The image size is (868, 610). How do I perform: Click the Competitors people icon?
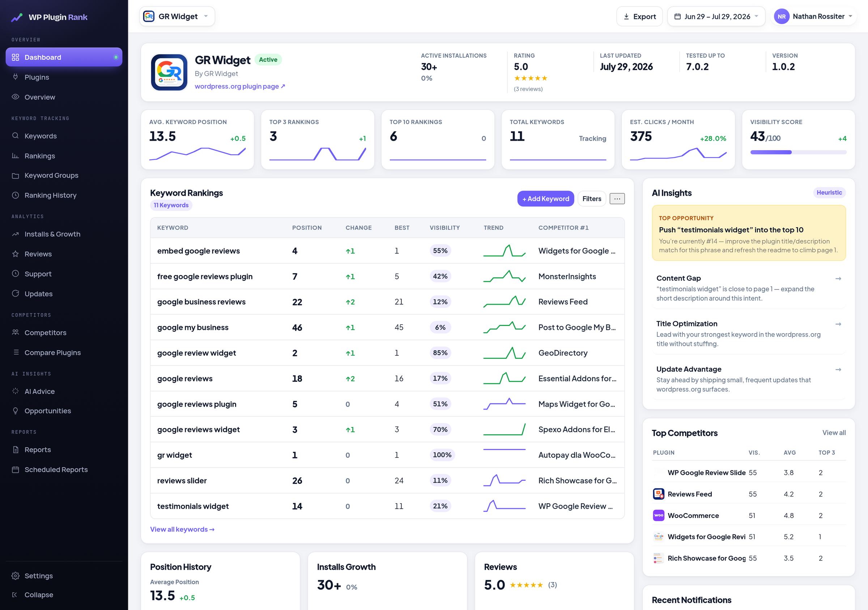(x=16, y=332)
